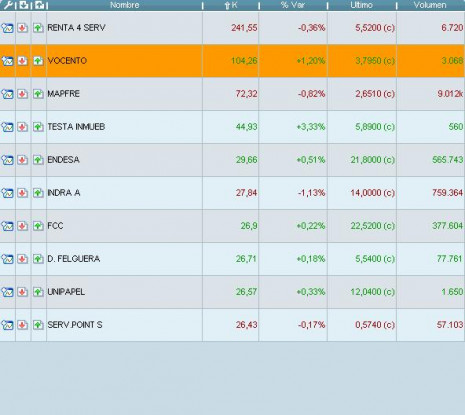Open the chart icon for D. FELGUERA
The width and height of the screenshot is (465, 415).
[7, 259]
